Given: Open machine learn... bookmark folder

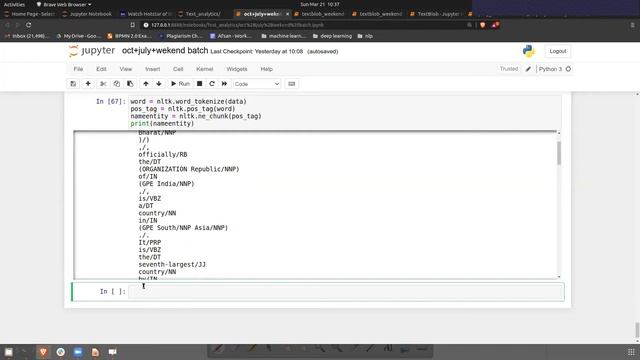Looking at the screenshot, I should [284, 36].
